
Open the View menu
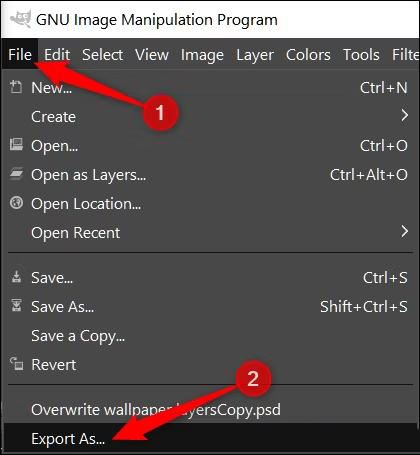pyautogui.click(x=152, y=55)
